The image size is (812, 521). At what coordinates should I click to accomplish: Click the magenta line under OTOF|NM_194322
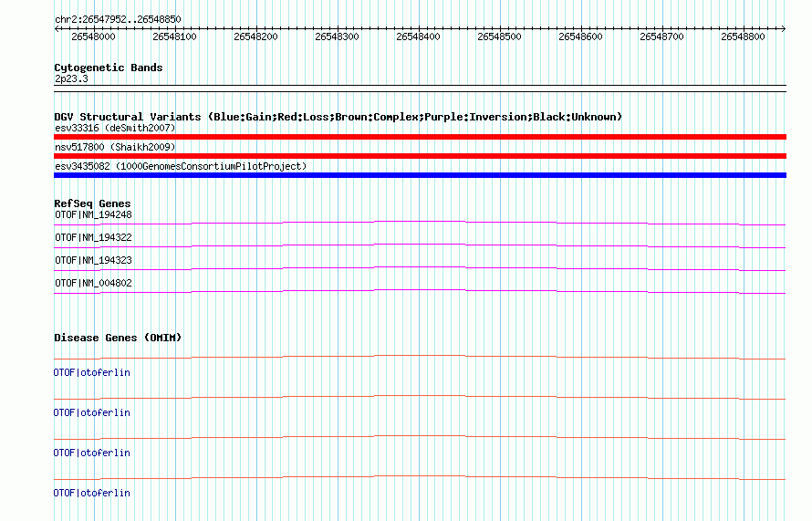click(x=420, y=245)
